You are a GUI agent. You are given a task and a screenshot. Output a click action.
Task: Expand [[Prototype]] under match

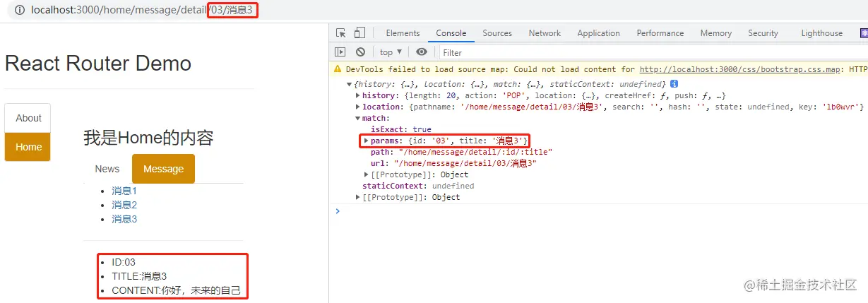tap(366, 174)
